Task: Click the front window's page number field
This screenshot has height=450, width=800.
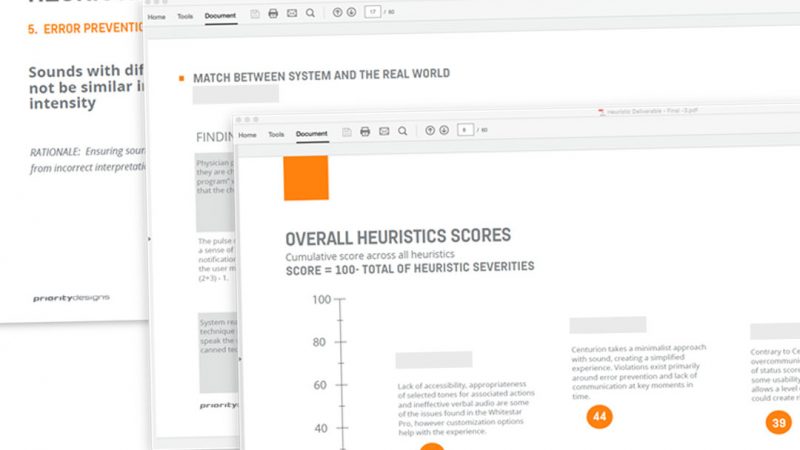Action: pos(465,130)
